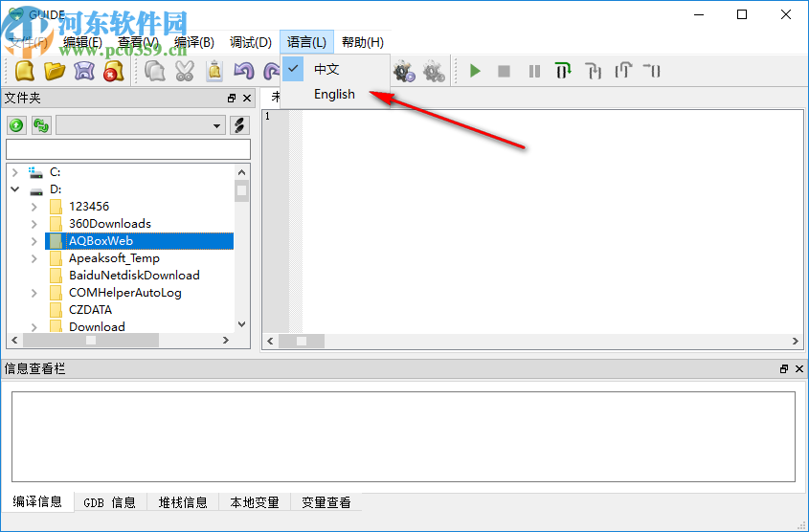The height and width of the screenshot is (532, 809).
Task: Save the file with floppy disk icon
Action: 84,71
